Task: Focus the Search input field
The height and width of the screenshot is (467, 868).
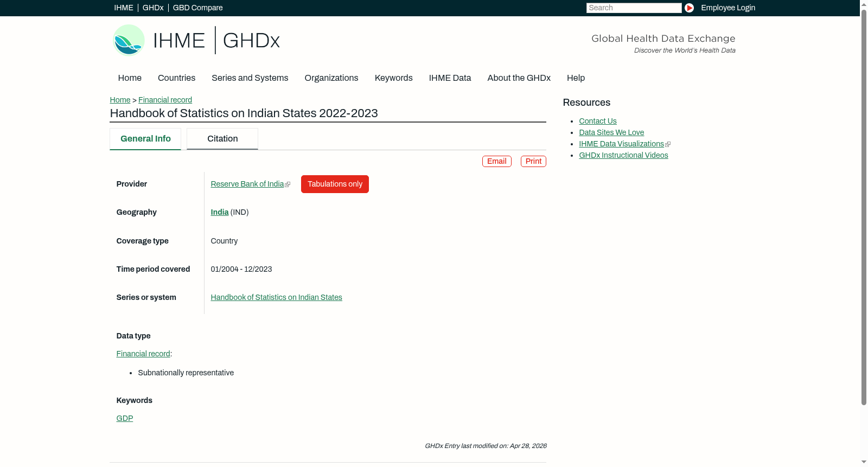Action: coord(634,8)
